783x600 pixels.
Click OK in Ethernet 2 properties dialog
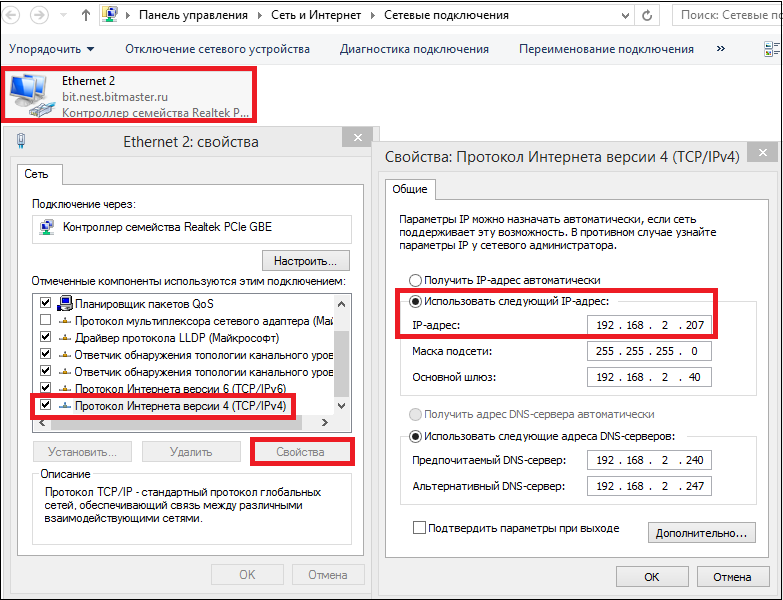pos(247,575)
